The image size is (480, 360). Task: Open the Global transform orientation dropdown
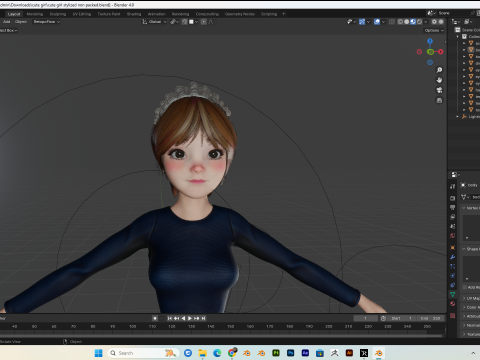point(155,22)
